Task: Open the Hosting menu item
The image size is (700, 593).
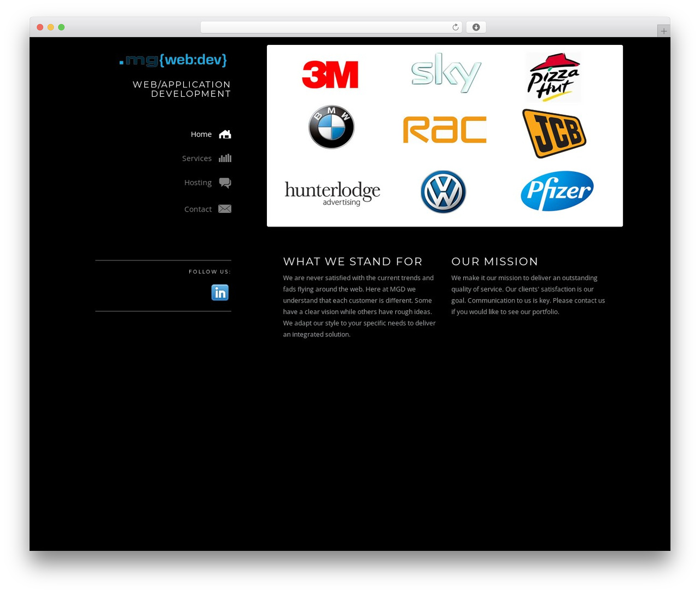Action: pos(198,182)
